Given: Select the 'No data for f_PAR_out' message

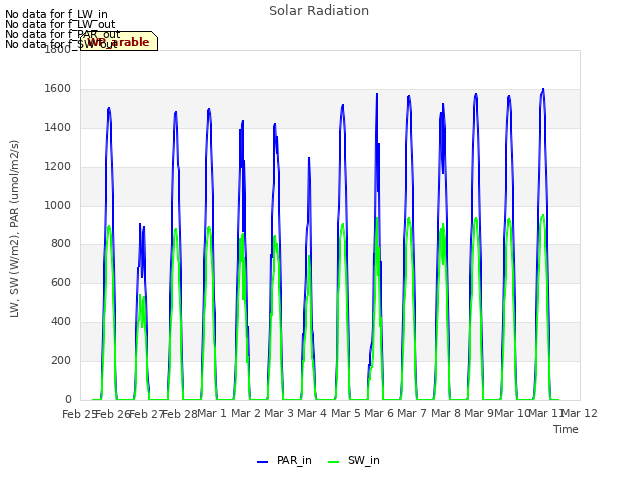Looking at the screenshot, I should pyautogui.click(x=62, y=34).
